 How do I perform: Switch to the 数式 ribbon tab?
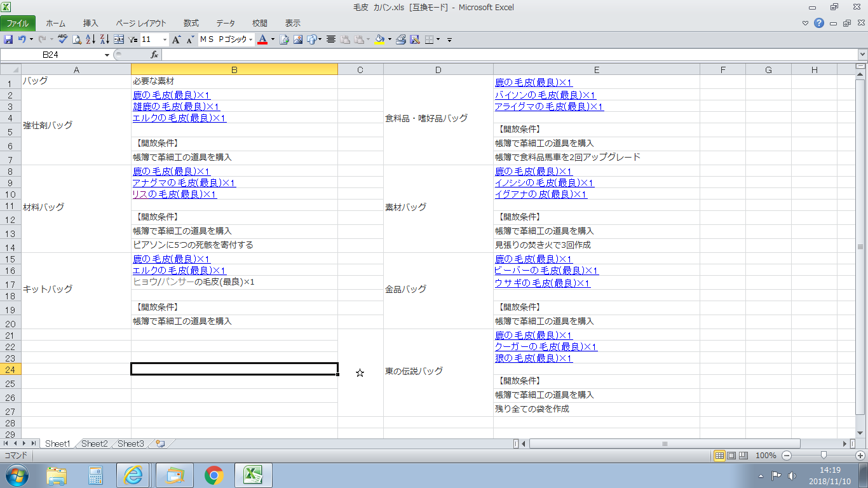point(191,24)
